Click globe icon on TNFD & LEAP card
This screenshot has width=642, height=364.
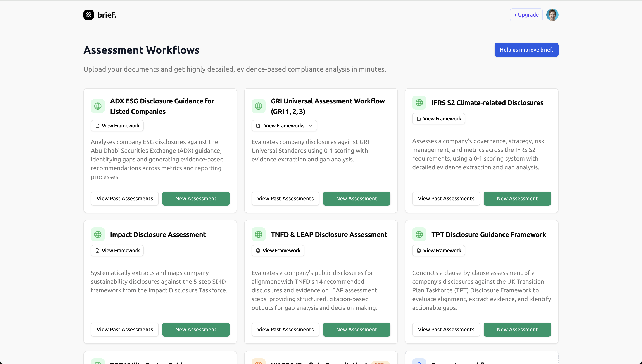(258, 234)
